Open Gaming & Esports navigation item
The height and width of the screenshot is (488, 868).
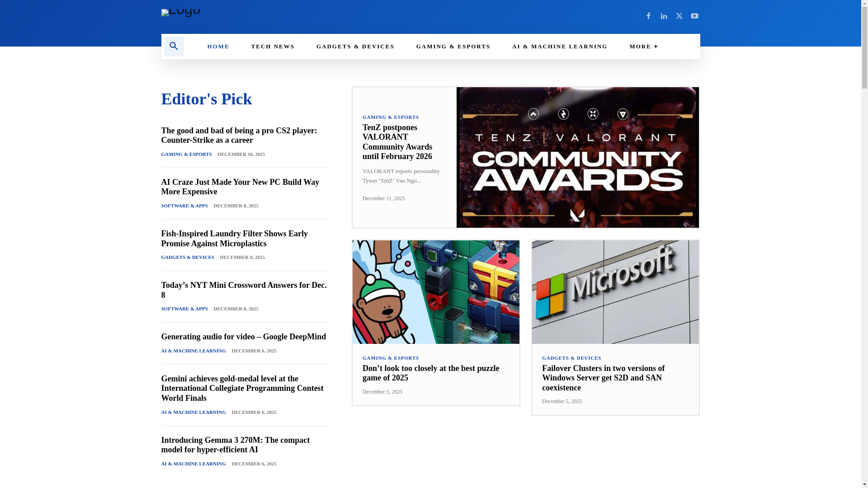click(453, 47)
